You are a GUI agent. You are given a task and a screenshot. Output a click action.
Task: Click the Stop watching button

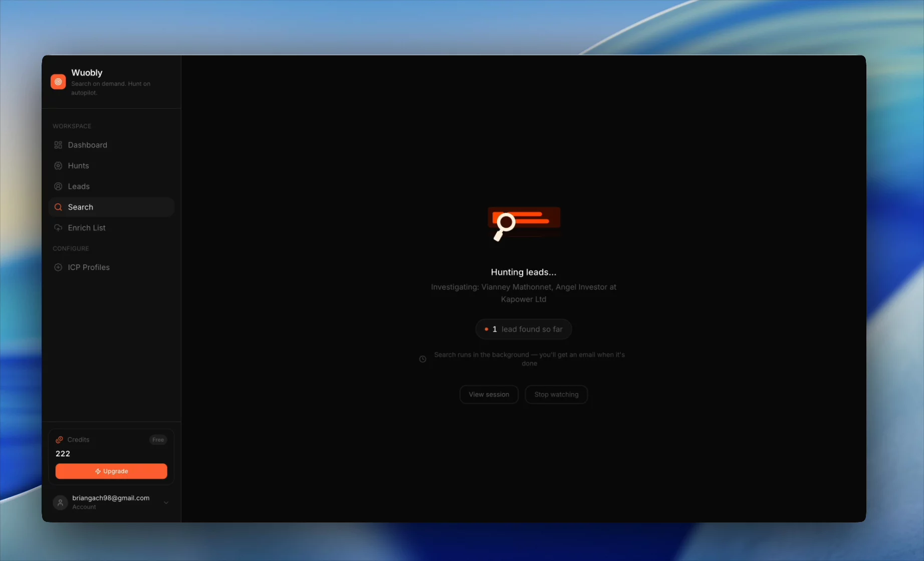556,395
